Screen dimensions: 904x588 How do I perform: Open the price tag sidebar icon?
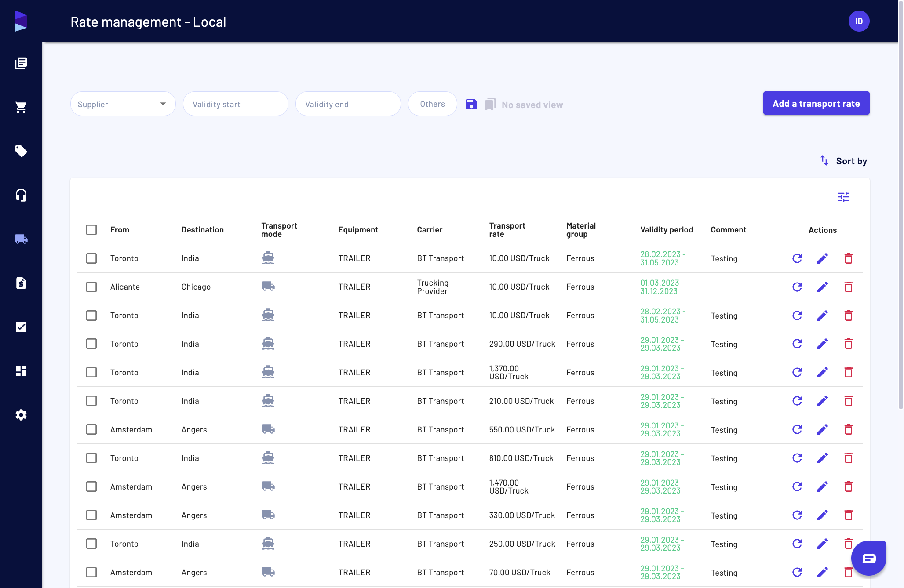tap(21, 151)
